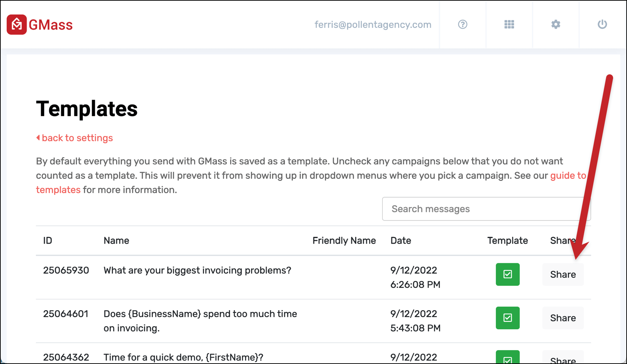Click the ferris@pollentagency.com account email
Viewport: 627px width, 364px height.
(373, 25)
